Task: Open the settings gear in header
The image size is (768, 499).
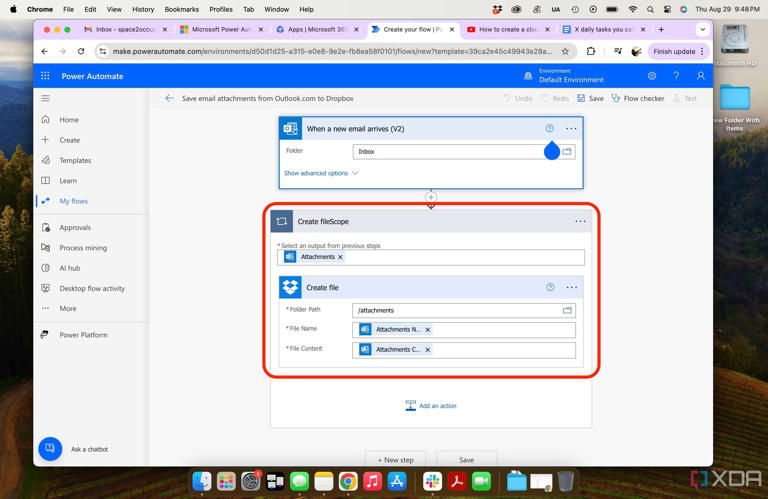Action: pyautogui.click(x=652, y=76)
